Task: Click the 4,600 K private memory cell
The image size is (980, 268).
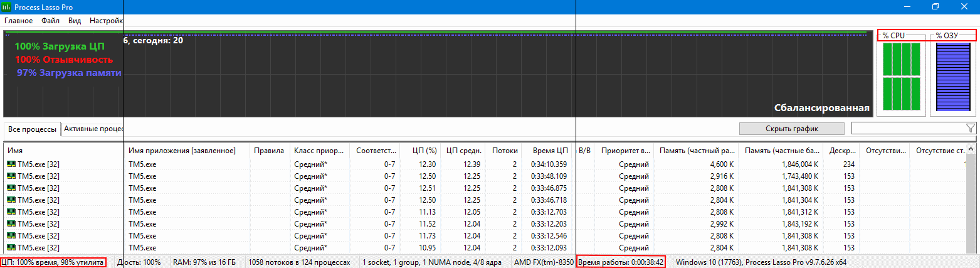Action: point(696,164)
